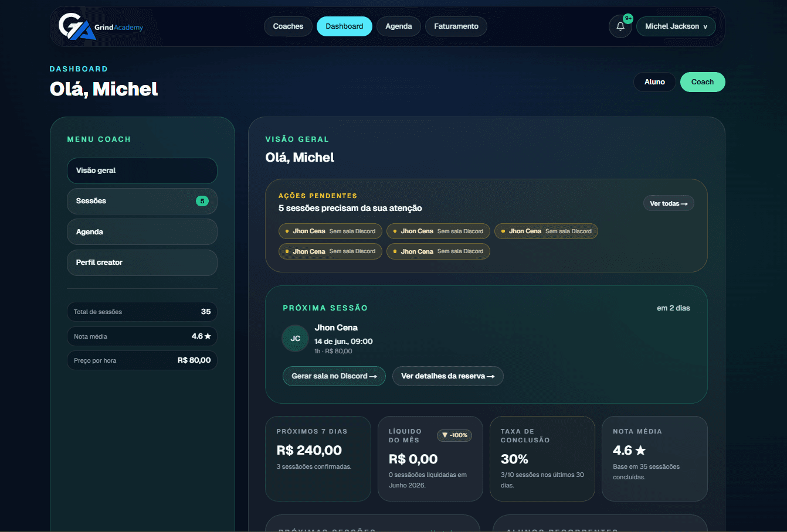Click the 'MENU COACH' heading
Image resolution: width=787 pixels, height=532 pixels.
[x=99, y=139]
